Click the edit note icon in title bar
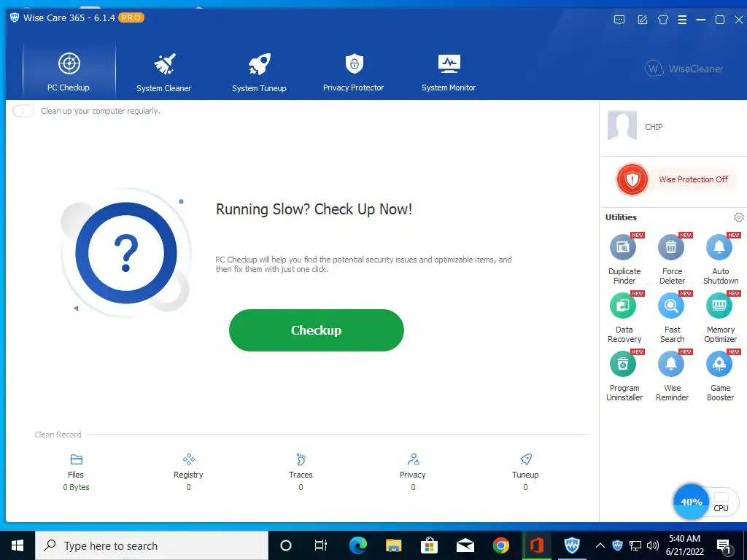 [x=642, y=20]
